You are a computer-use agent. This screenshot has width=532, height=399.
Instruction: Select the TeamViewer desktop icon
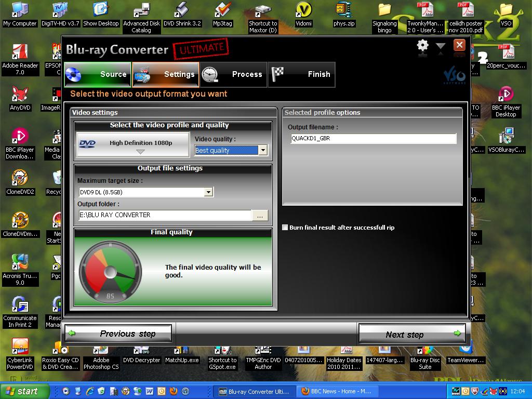click(x=465, y=354)
